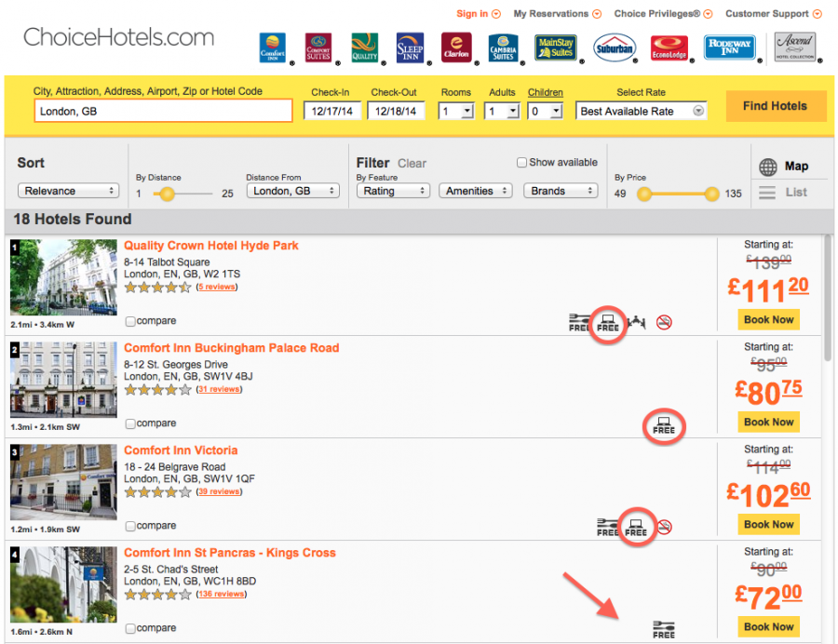Click free internet icon for Quality Crown Hotel
The height and width of the screenshot is (644, 838).
(608, 323)
